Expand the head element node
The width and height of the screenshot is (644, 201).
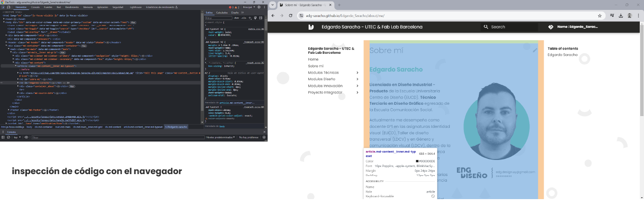[4, 19]
